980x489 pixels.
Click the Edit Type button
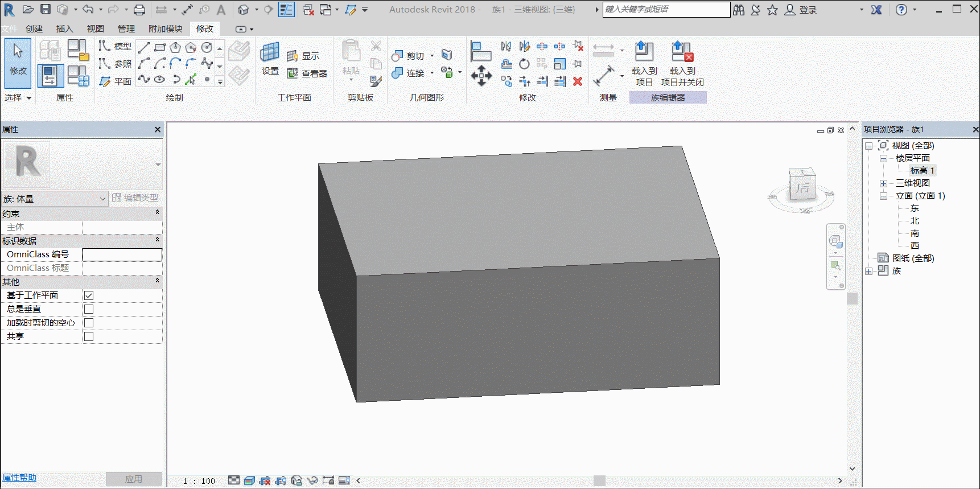click(x=135, y=198)
